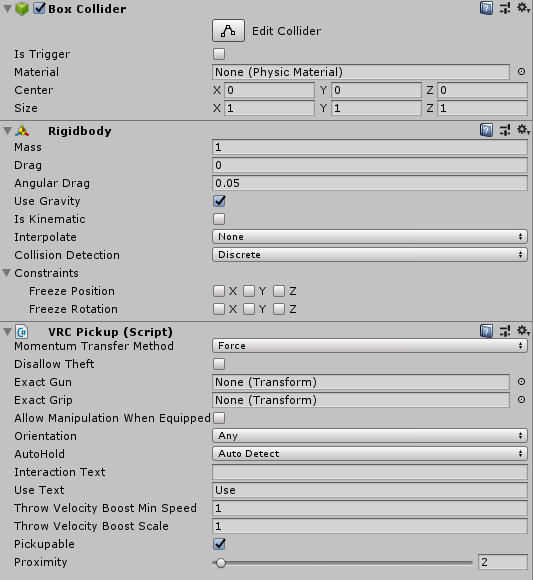The height and width of the screenshot is (580, 533).
Task: Click the Interaction Text field
Action: point(370,472)
